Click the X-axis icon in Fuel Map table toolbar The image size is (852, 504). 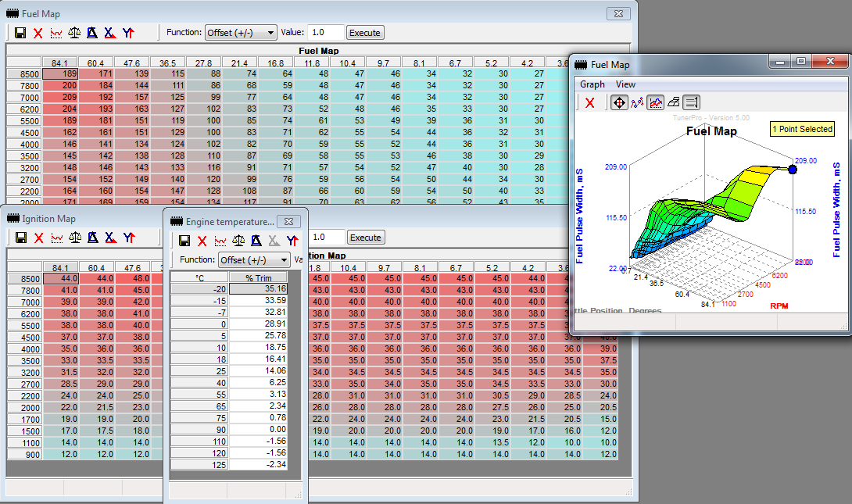tap(110, 33)
